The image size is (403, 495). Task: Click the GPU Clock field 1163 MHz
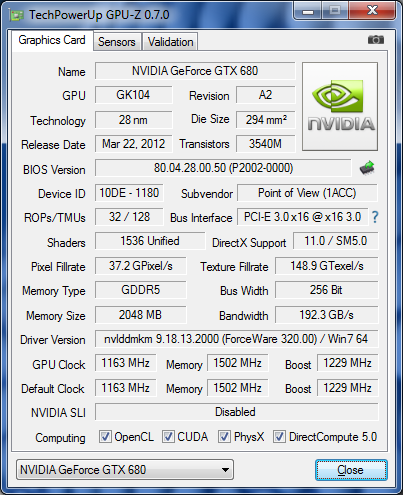pyautogui.click(x=125, y=363)
